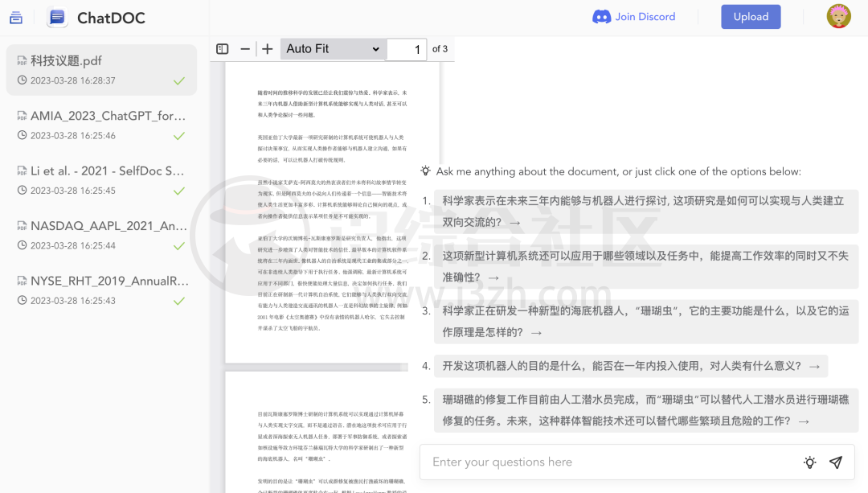Click the ChatDOC logo icon
The image size is (868, 493).
(57, 18)
